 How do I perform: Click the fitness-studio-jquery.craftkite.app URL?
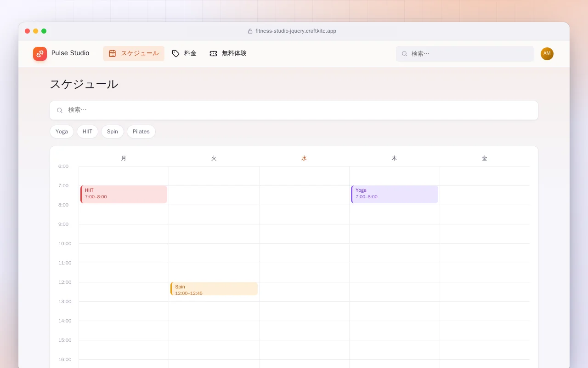click(x=296, y=31)
